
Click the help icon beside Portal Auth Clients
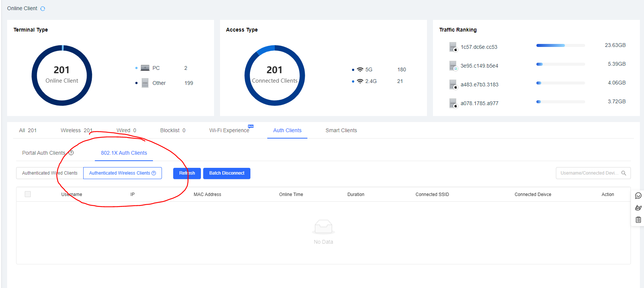71,153
